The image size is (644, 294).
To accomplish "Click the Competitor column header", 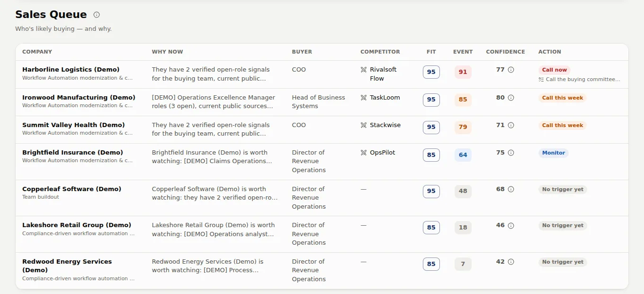I will 380,52.
